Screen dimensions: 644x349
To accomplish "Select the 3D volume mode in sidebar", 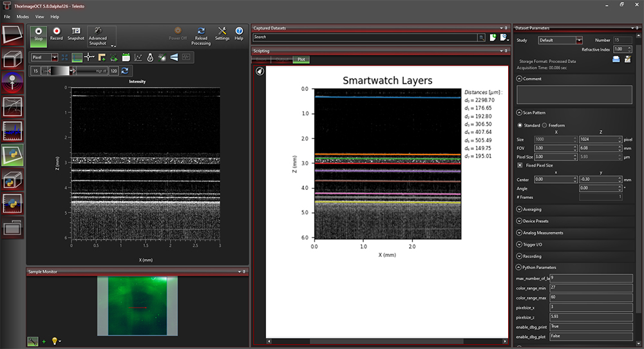I will [x=13, y=59].
